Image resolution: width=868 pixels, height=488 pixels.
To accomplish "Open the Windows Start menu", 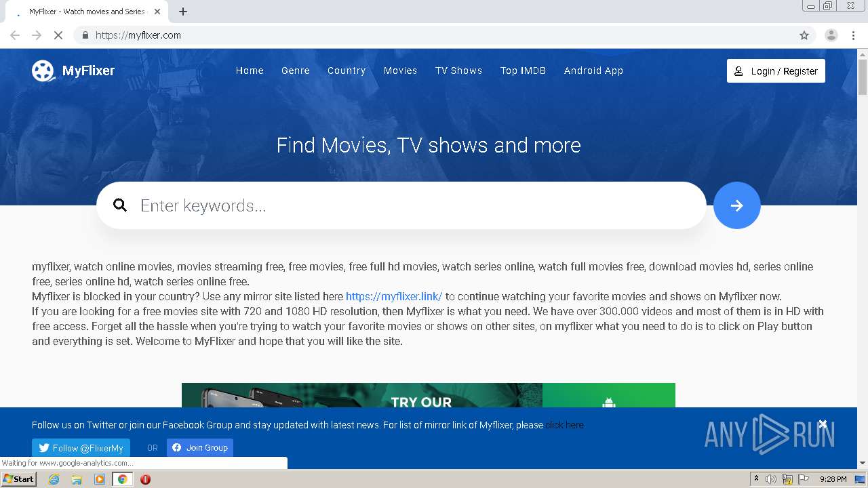I will point(19,479).
